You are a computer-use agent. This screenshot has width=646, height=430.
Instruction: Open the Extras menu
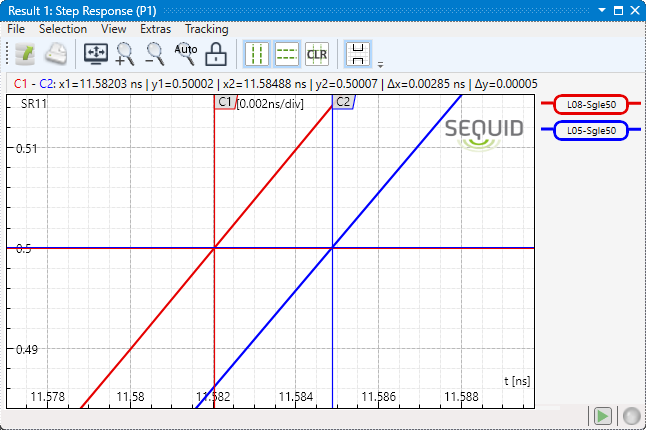click(155, 29)
